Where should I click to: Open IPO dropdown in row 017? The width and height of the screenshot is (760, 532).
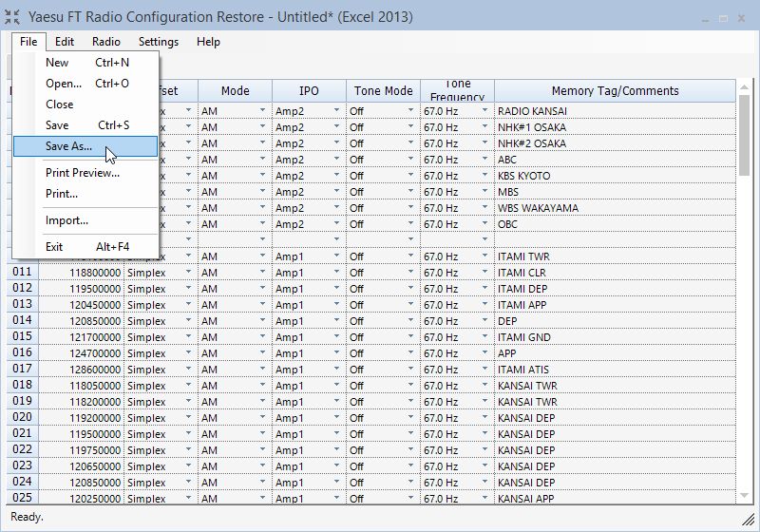click(337, 369)
